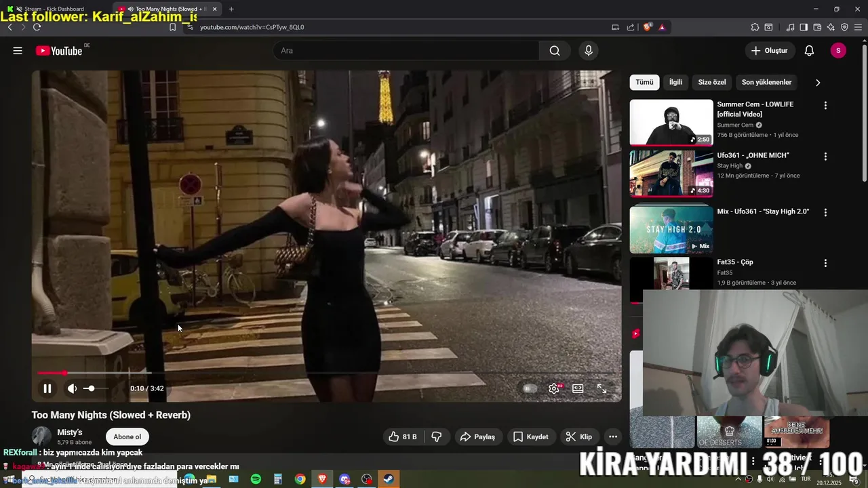Viewport: 868px width, 488px height.
Task: Open Fat35 - Çöp video title
Action: point(735,262)
